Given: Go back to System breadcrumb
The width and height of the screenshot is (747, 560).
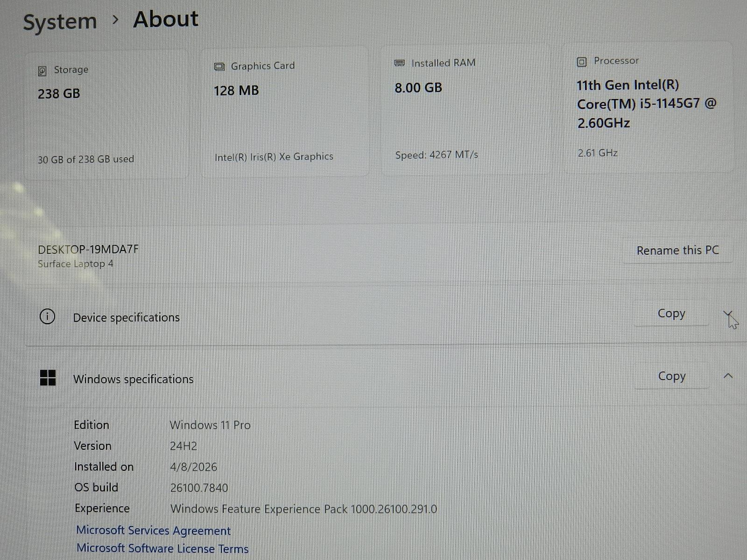Looking at the screenshot, I should click(60, 21).
